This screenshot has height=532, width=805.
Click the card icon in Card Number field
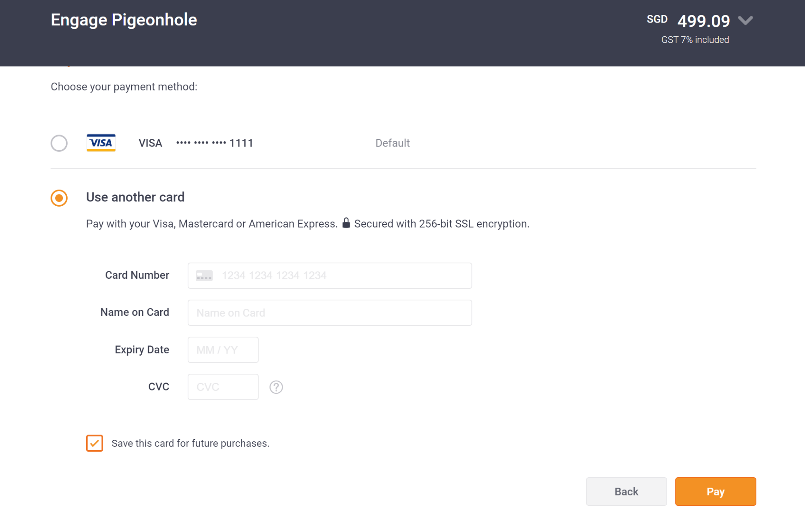[x=204, y=275]
